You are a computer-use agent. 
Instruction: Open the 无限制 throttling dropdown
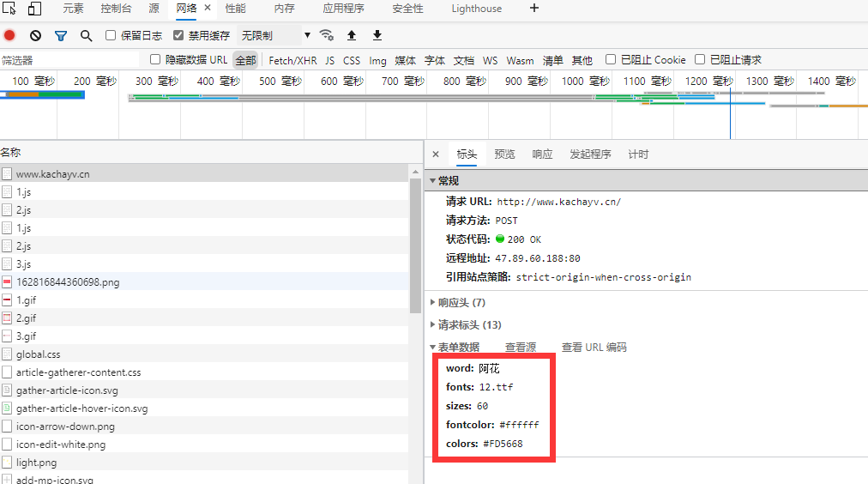tap(274, 35)
